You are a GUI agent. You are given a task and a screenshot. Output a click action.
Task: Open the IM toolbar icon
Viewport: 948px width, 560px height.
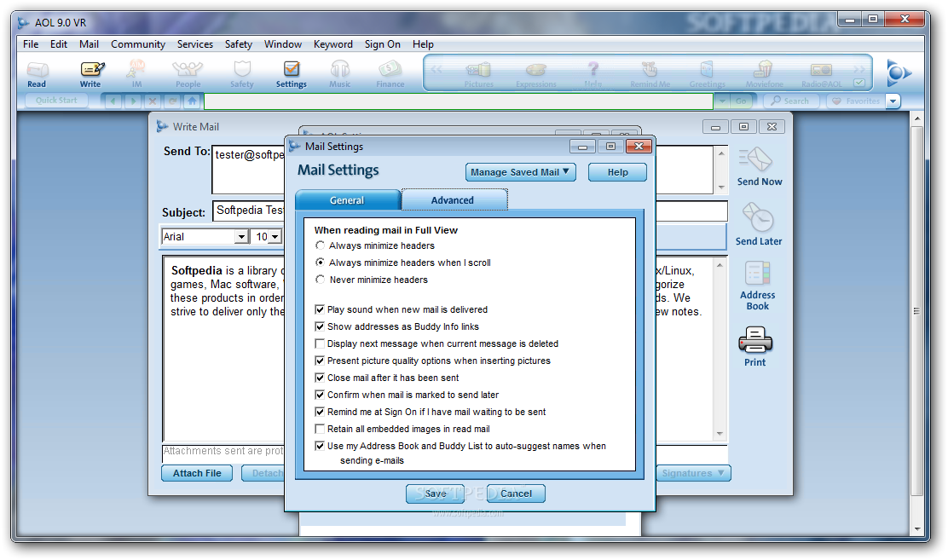point(136,74)
